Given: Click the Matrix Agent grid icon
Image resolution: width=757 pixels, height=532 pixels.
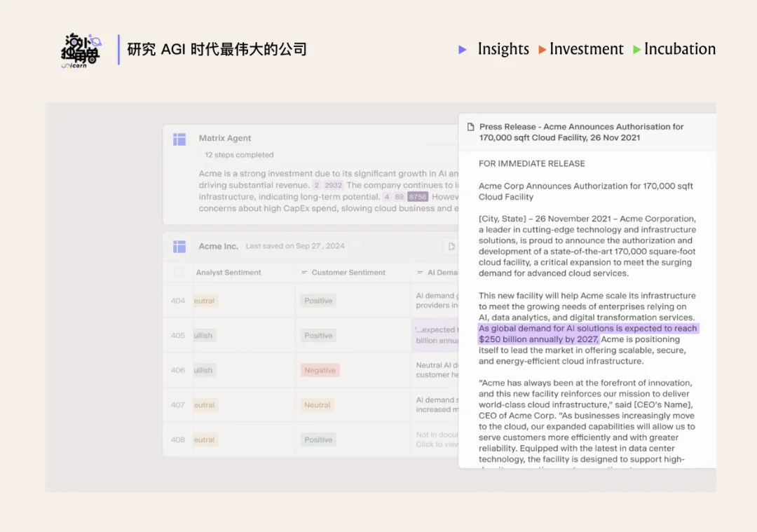Looking at the screenshot, I should pos(179,138).
